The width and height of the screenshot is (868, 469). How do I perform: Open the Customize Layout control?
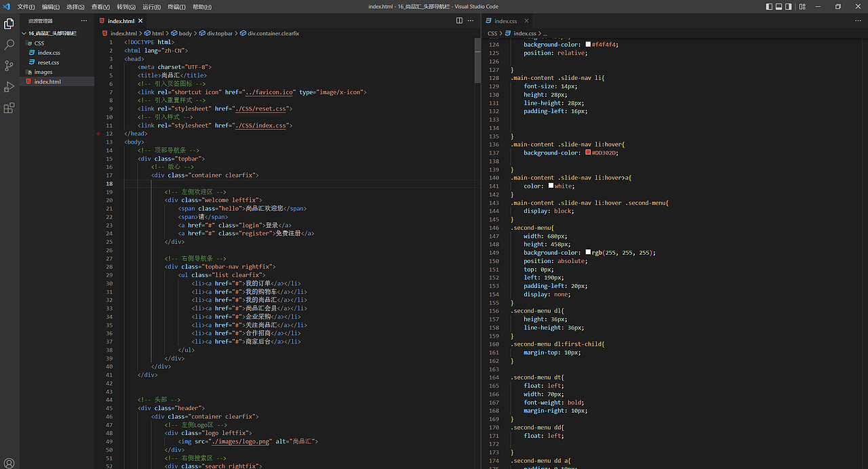pos(802,6)
